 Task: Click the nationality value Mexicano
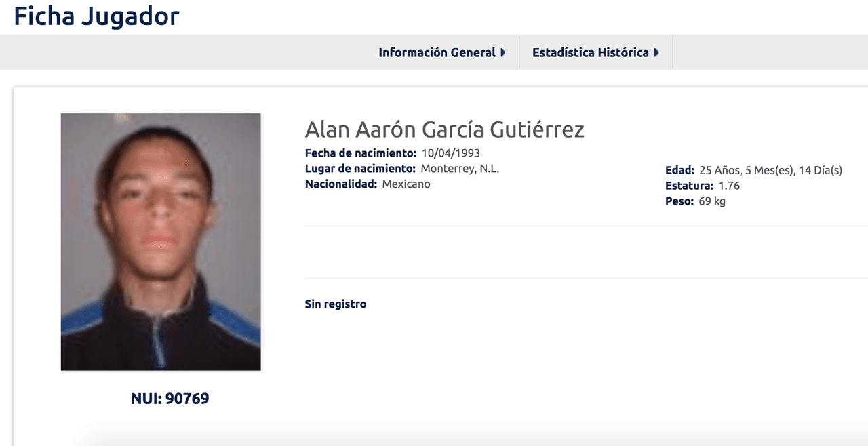406,184
